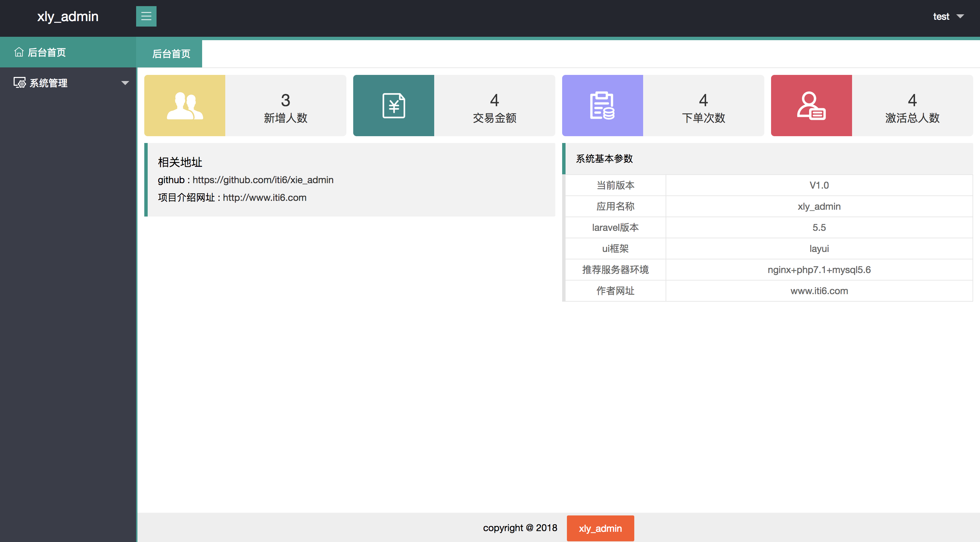Switch to the 后台首页 tab

tap(171, 54)
